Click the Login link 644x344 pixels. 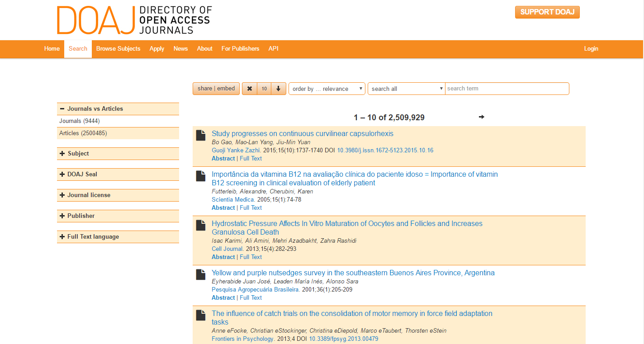(x=591, y=49)
